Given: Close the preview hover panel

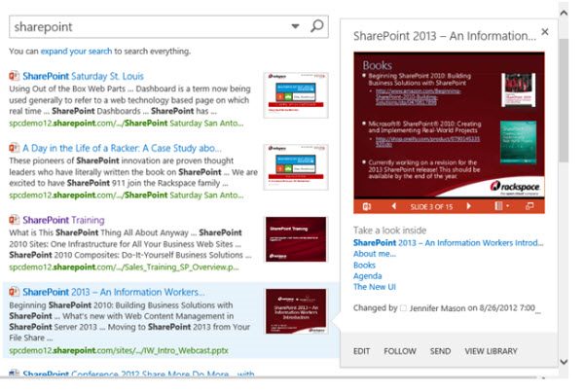Looking at the screenshot, I should click(x=545, y=32).
